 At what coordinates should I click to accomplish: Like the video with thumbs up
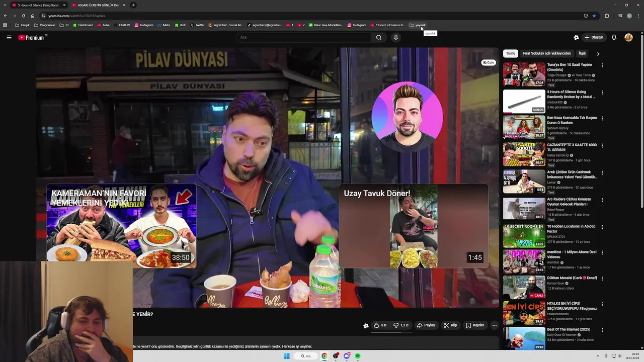click(x=380, y=325)
